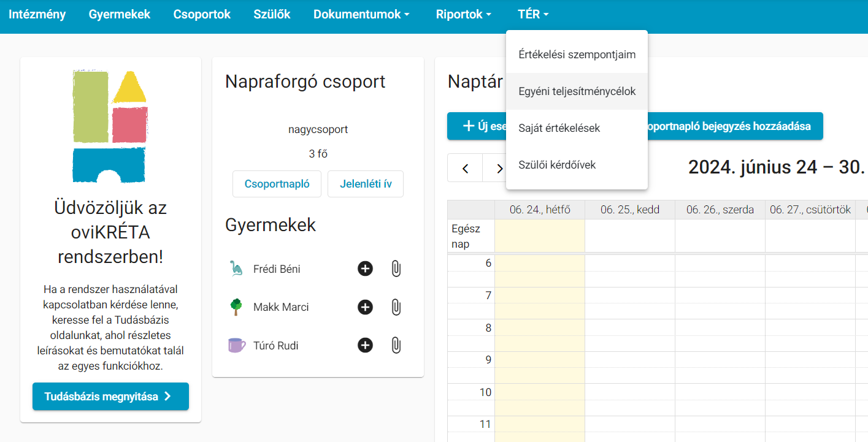Viewport: 868px width, 442px height.
Task: Click plus icon next to Túró Rudi
Action: point(365,346)
